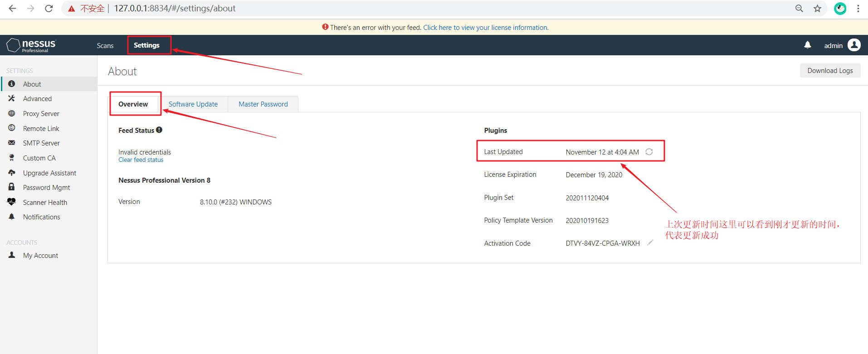The image size is (868, 354).
Task: Click the Plugin Set value 202011120404
Action: (x=587, y=198)
